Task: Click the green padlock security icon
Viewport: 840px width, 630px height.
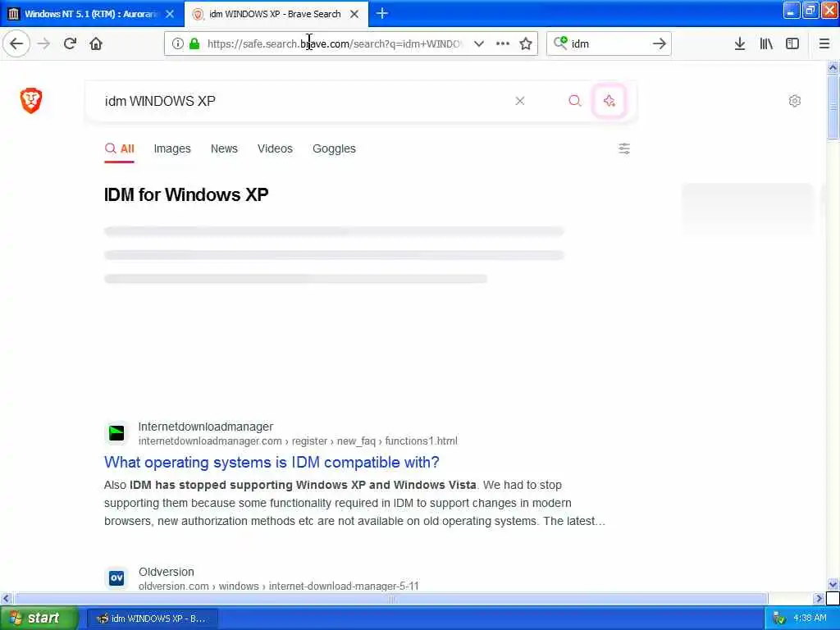Action: 194,43
